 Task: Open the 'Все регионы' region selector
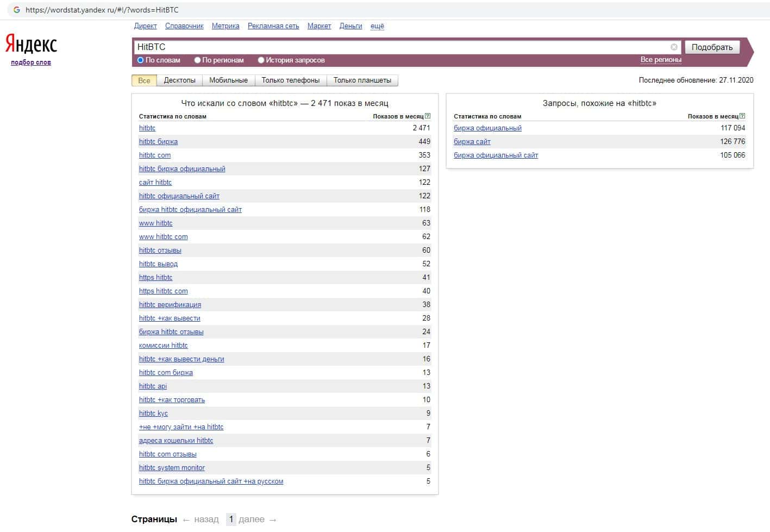pos(660,60)
